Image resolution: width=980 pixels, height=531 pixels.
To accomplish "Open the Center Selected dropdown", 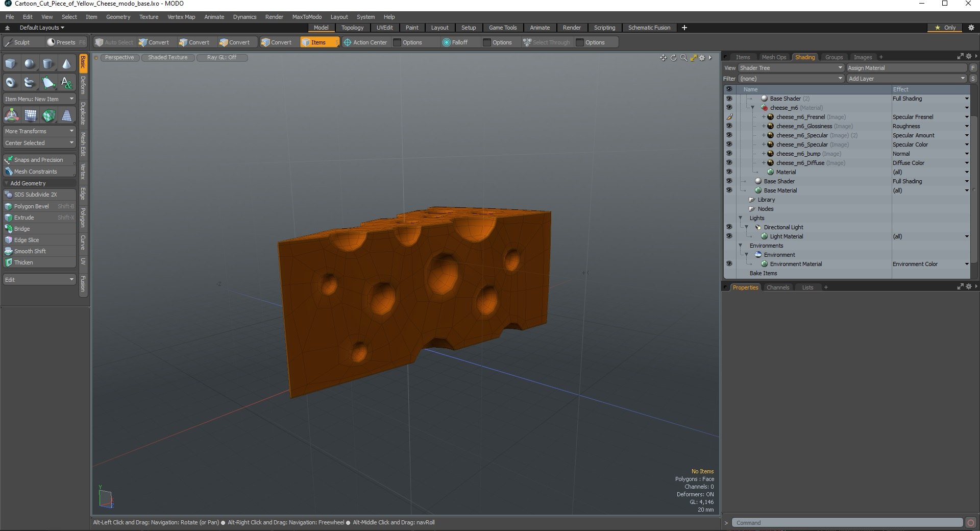I will (x=39, y=143).
